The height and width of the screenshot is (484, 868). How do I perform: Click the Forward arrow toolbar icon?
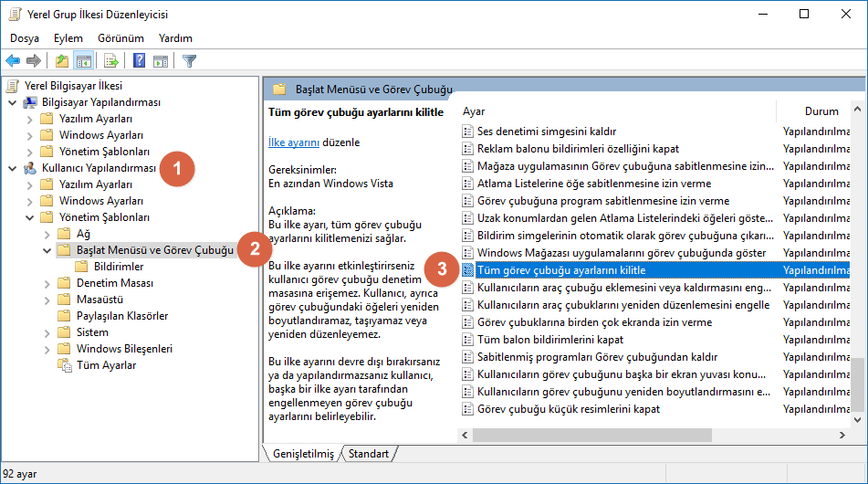tap(33, 61)
